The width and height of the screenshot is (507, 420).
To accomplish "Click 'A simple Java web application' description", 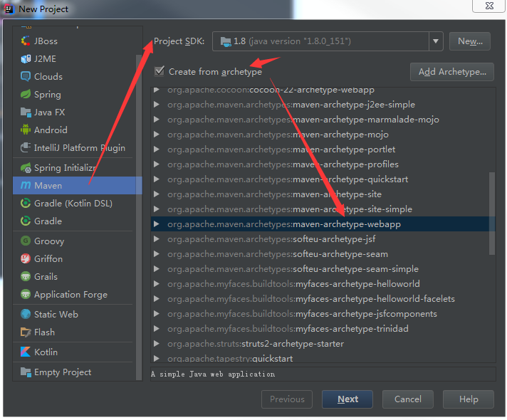I will tap(213, 374).
